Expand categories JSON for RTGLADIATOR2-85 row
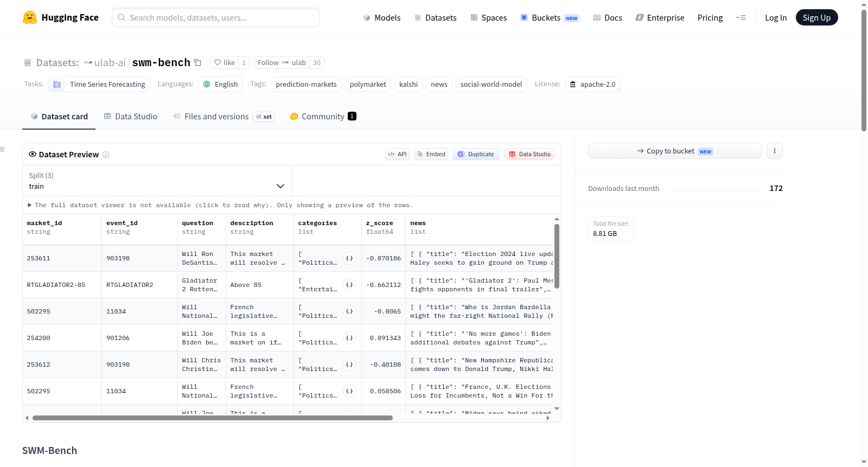 point(349,285)
